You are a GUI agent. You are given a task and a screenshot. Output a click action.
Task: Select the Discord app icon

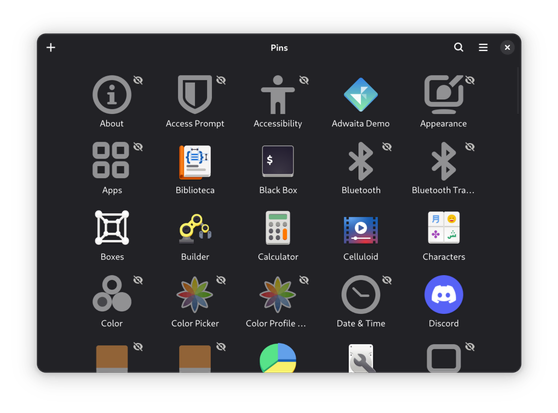point(443,295)
